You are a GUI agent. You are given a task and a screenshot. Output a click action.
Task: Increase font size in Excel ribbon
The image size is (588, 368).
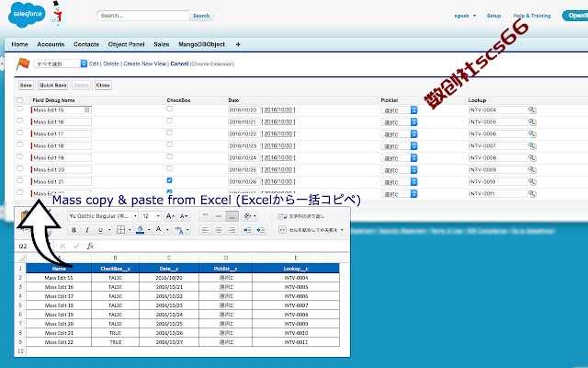coord(170,216)
